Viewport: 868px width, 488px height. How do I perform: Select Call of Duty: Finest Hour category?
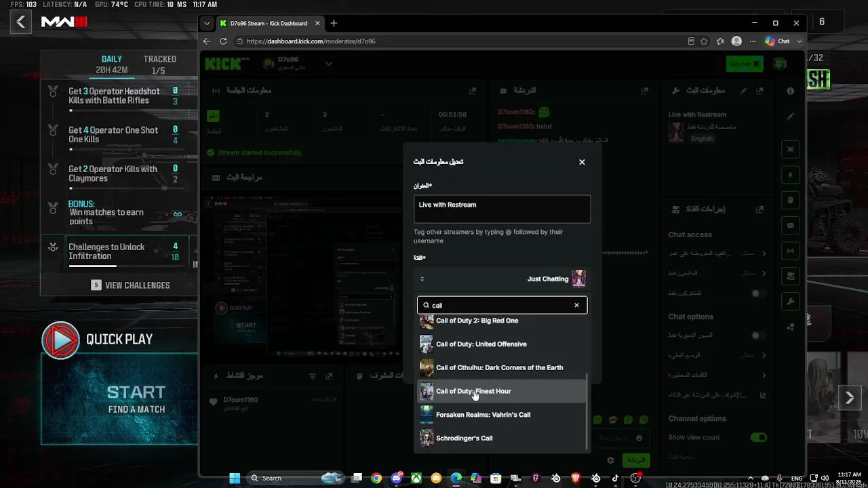point(502,391)
